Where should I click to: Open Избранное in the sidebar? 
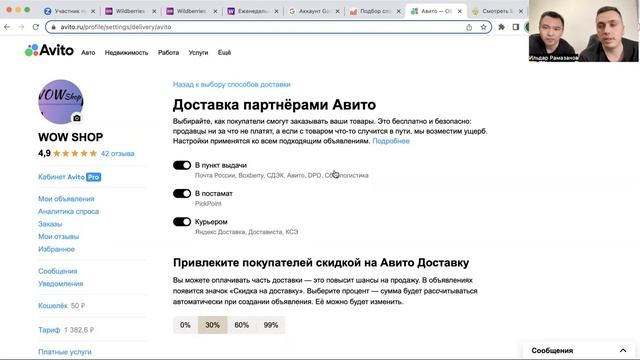point(56,249)
